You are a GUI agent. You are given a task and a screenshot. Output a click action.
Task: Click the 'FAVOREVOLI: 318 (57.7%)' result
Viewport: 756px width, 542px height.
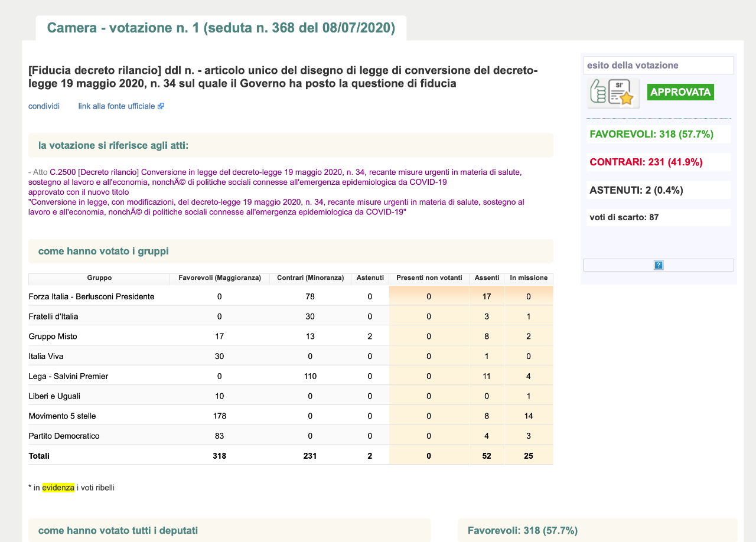(x=651, y=134)
